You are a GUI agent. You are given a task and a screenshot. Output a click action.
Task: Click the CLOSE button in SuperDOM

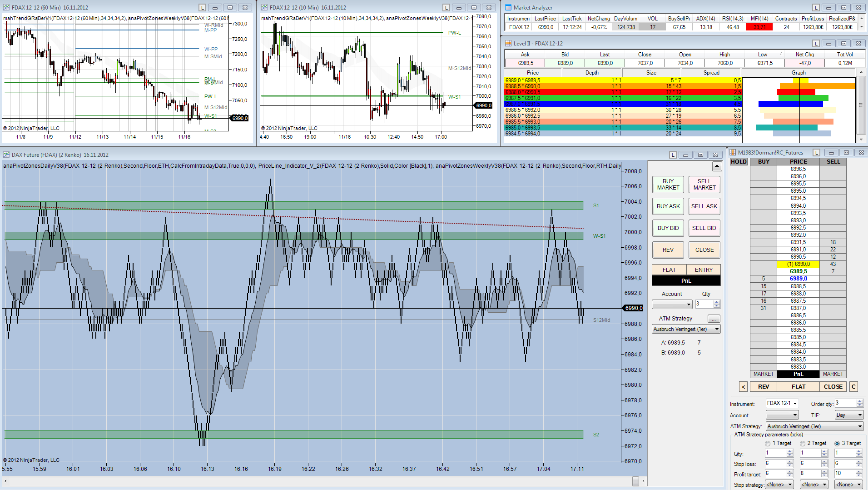click(833, 387)
